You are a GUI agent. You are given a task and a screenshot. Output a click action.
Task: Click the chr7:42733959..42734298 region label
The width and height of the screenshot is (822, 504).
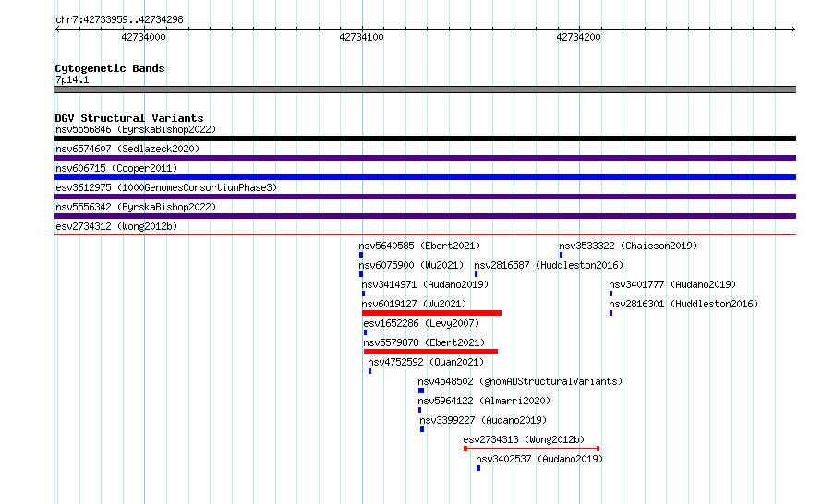119,19
